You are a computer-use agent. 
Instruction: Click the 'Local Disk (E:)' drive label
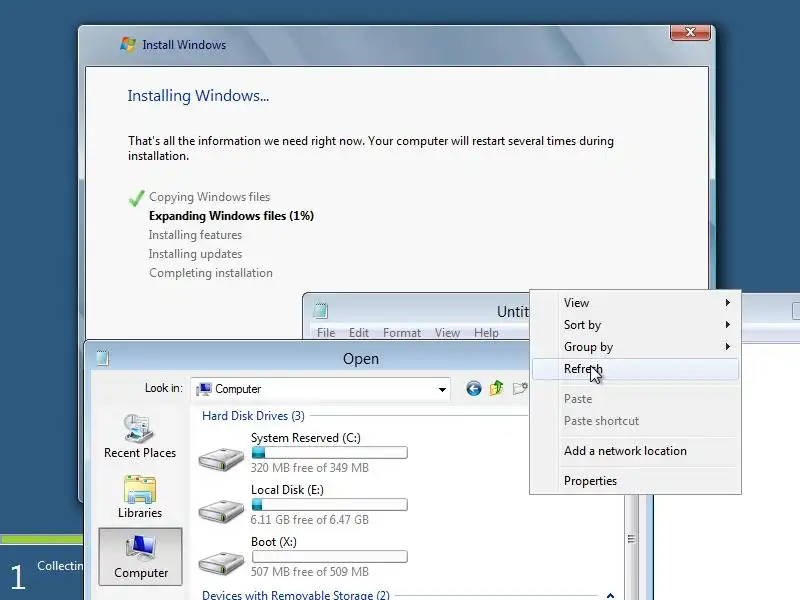(x=287, y=490)
